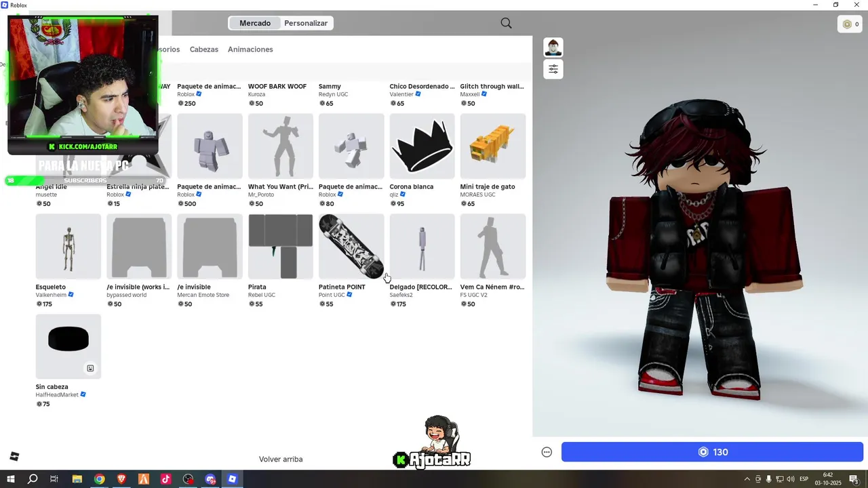Image resolution: width=868 pixels, height=488 pixels.
Task: Open the volume control in system tray
Action: [x=791, y=479]
